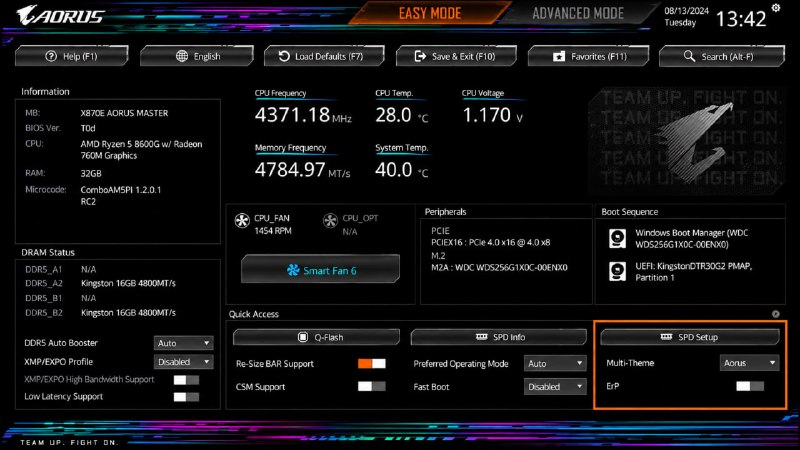Click the 13:42 clock
Viewport: 800px width, 450px height.
coord(741,19)
